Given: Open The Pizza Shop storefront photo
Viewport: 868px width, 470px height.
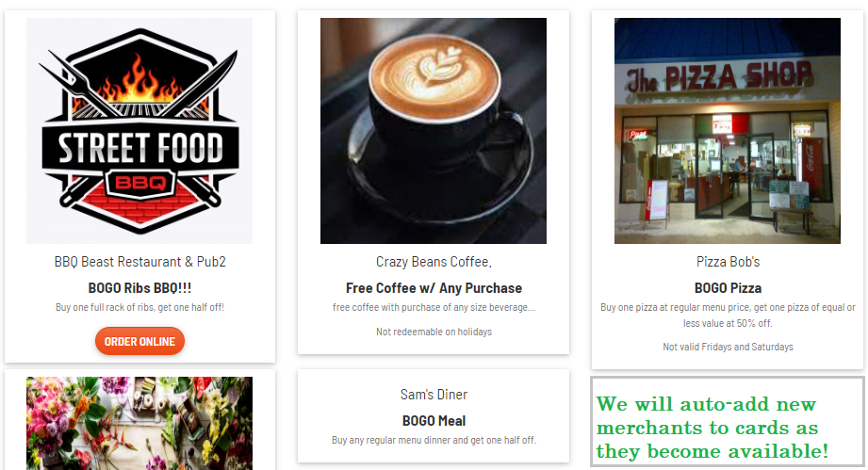Looking at the screenshot, I should coord(728,131).
